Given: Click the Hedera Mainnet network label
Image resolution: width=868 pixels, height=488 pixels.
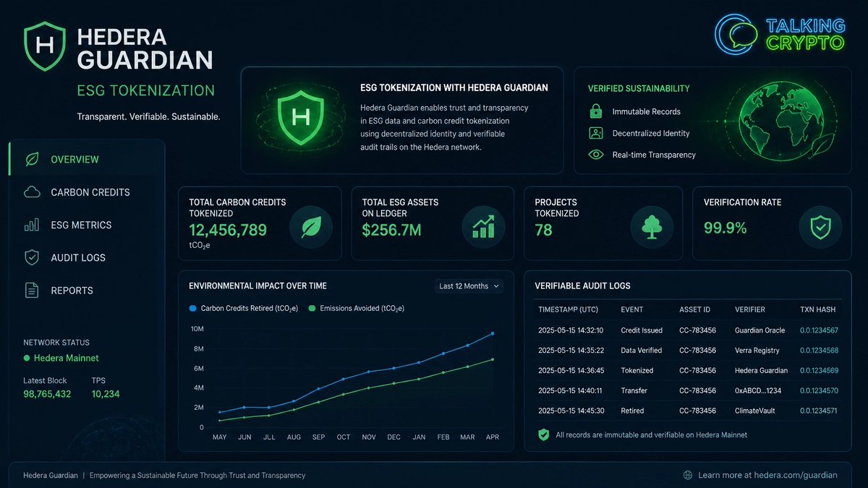Looking at the screenshot, I should [x=66, y=358].
